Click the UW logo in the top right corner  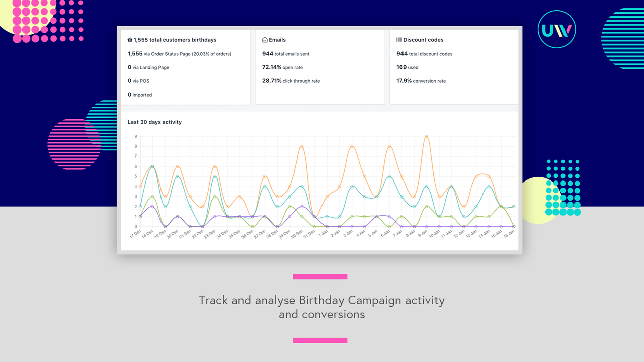(x=556, y=29)
